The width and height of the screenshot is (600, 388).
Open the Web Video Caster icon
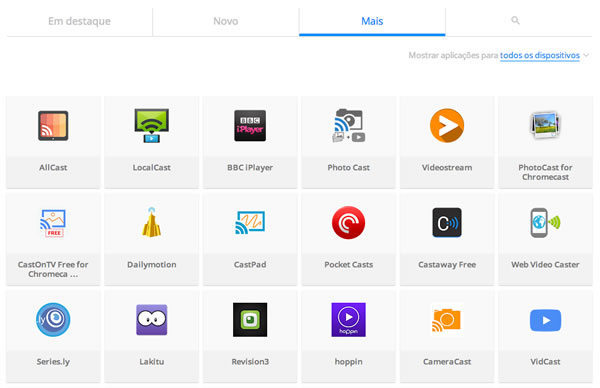[545, 222]
